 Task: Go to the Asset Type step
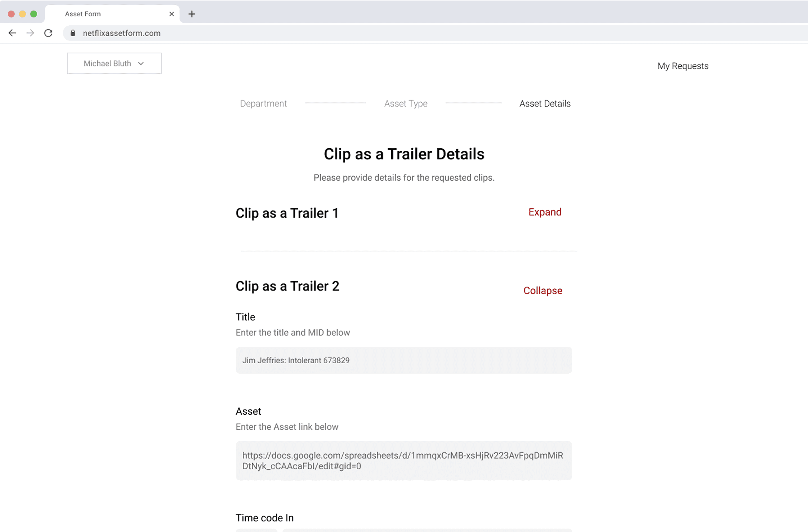[405, 104]
